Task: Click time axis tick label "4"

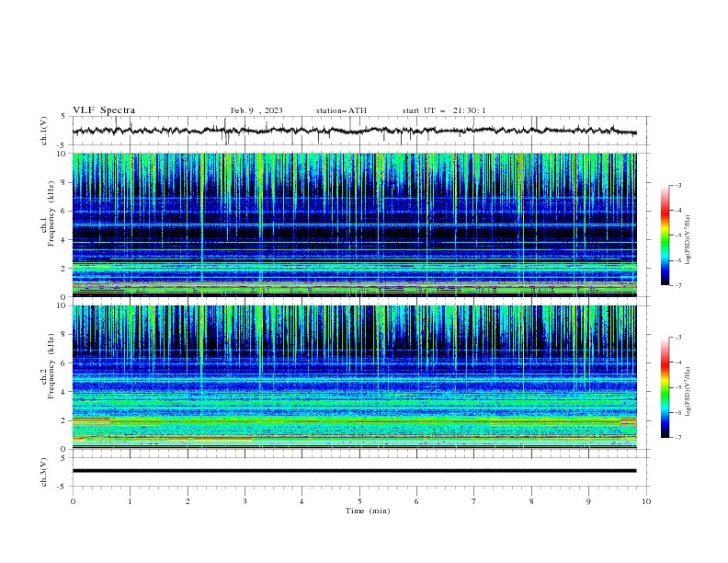Action: (301, 501)
